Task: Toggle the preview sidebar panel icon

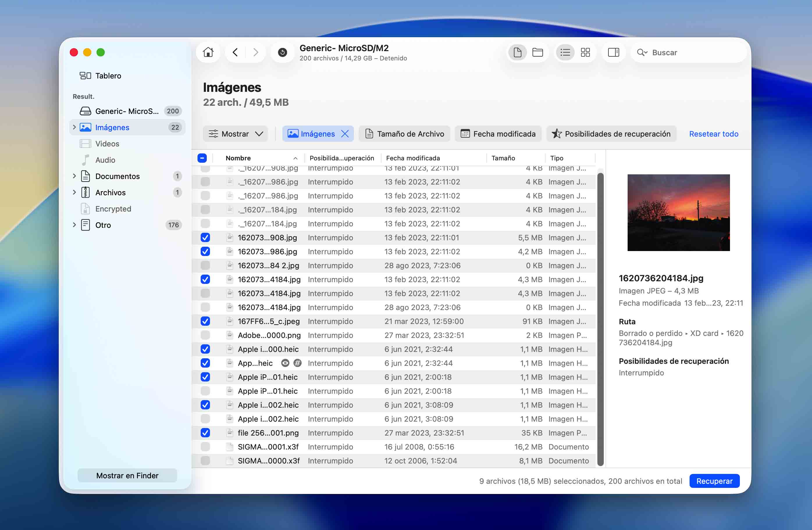Action: (x=613, y=52)
